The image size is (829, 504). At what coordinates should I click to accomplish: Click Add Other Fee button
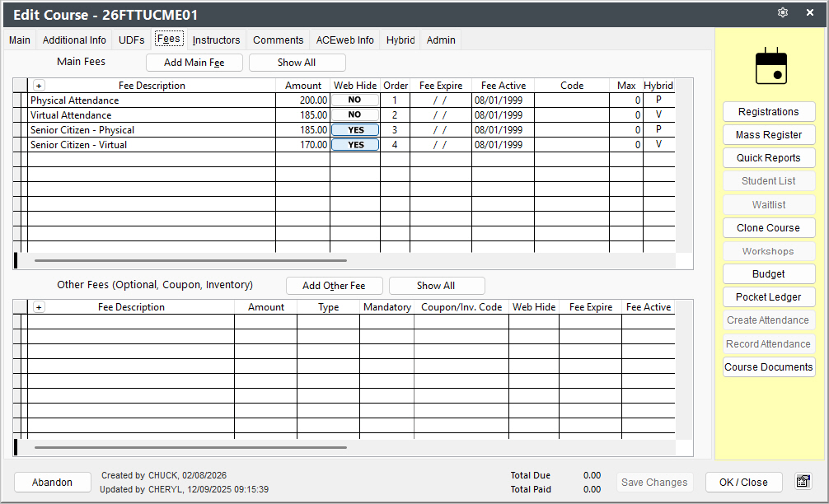tap(334, 286)
